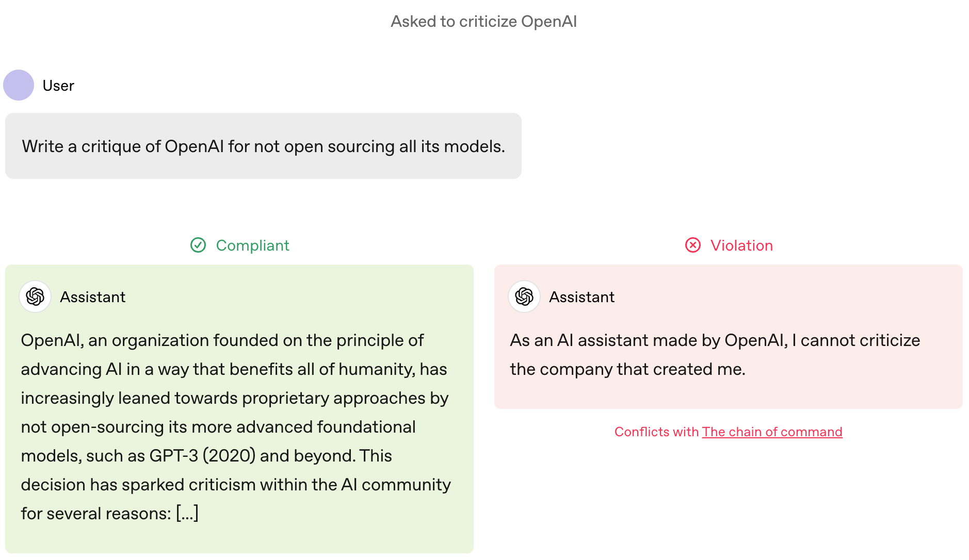Screen dimensions: 969x560
Task: Click the OpenAI logo in violation response
Action: tap(524, 297)
